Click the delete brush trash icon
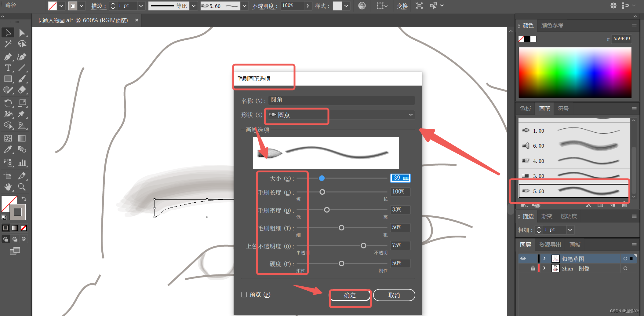The width and height of the screenshot is (644, 316). 624,205
